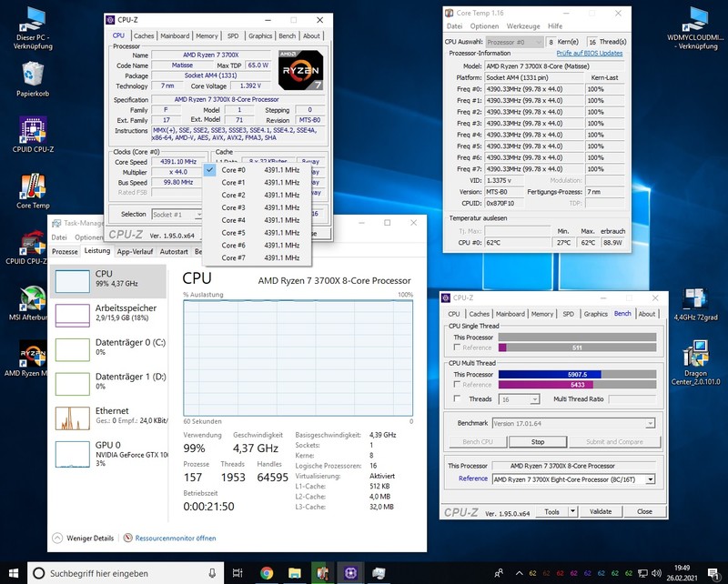
Task: Open Ressourcenmonitor öffnen link
Action: point(176,539)
